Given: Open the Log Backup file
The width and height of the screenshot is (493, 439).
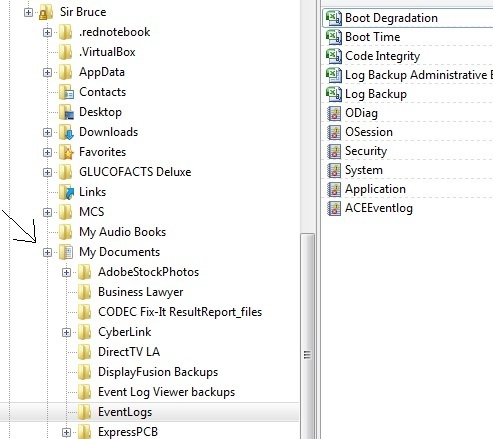Looking at the screenshot, I should point(376,94).
